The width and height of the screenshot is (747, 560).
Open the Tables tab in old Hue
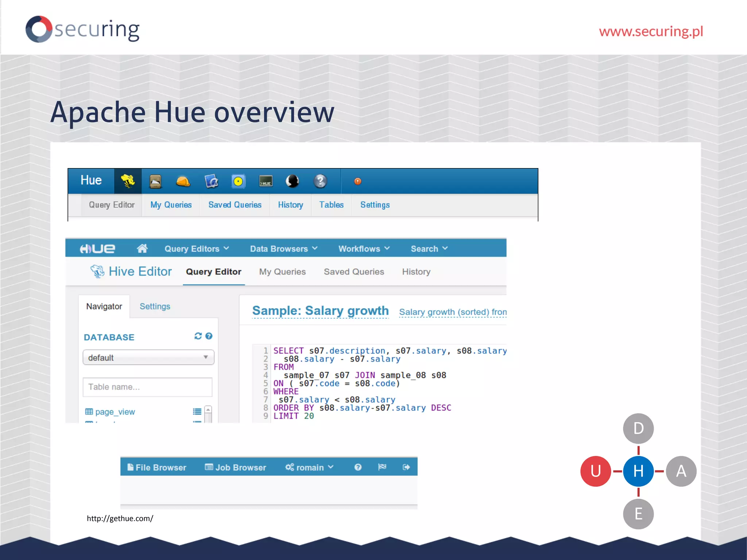[x=332, y=205]
